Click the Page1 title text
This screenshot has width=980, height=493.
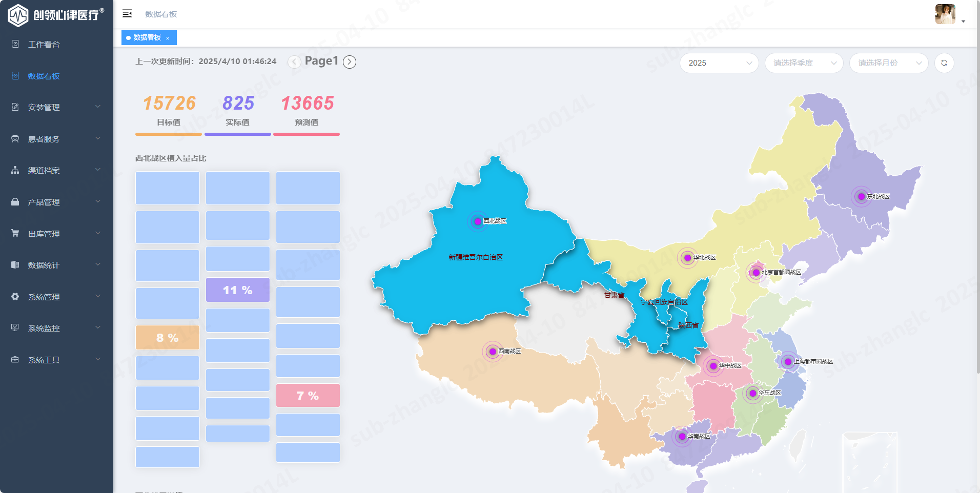click(321, 61)
